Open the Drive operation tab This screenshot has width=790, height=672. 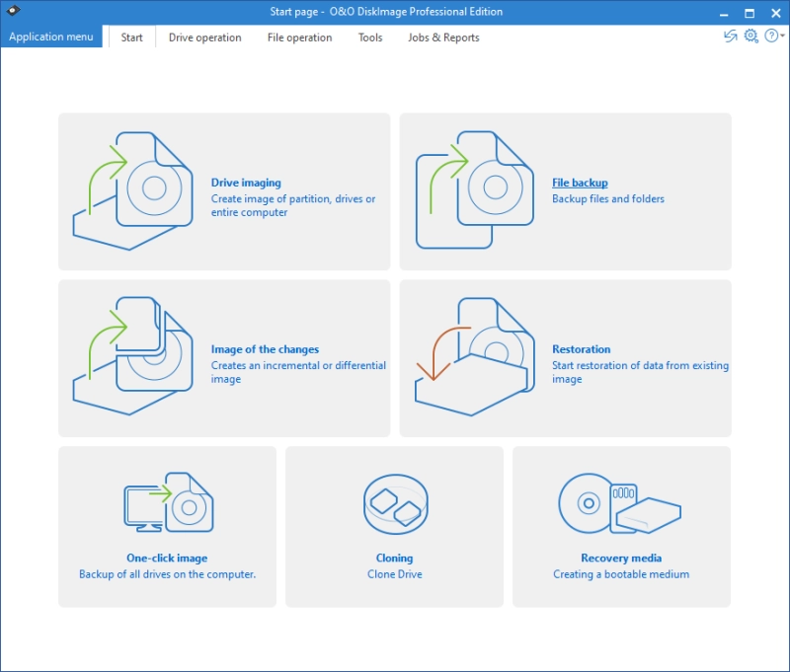[x=205, y=37]
